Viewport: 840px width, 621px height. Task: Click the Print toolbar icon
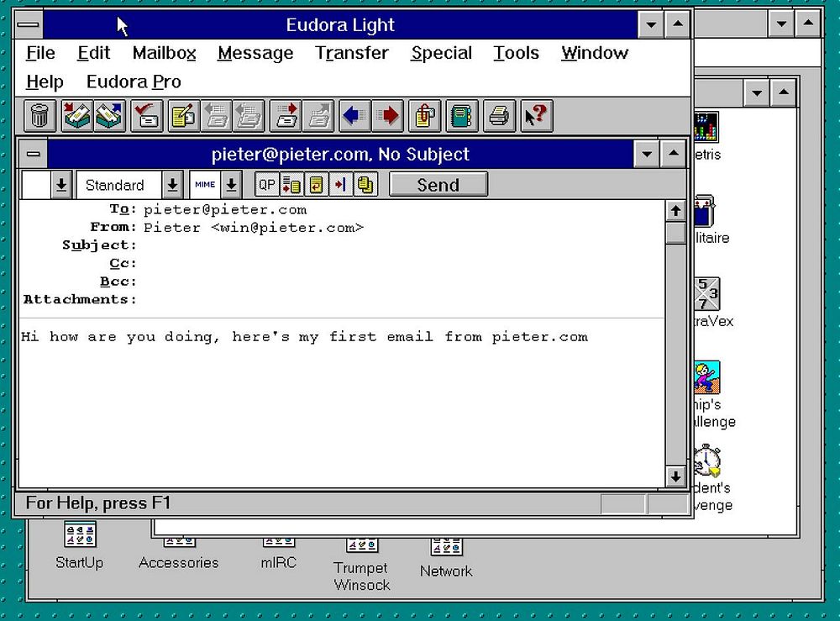point(499,115)
